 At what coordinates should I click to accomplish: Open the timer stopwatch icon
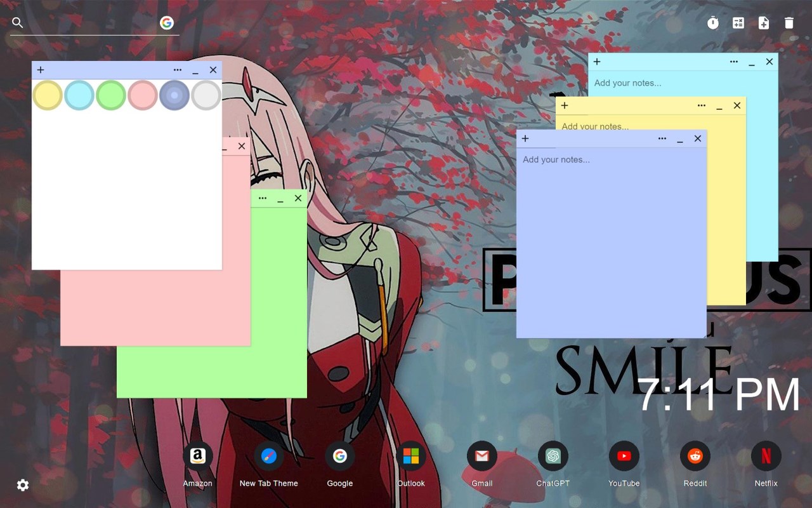tap(713, 23)
